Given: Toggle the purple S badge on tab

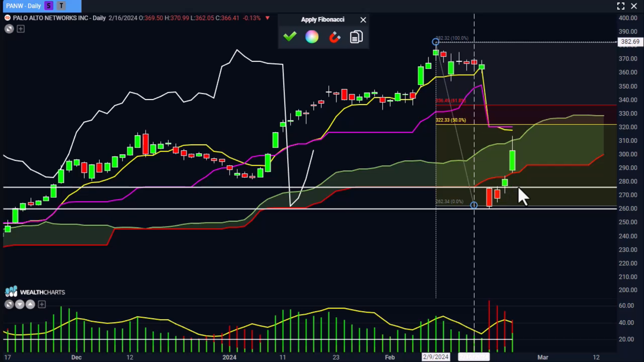Looking at the screenshot, I should pyautogui.click(x=49, y=6).
